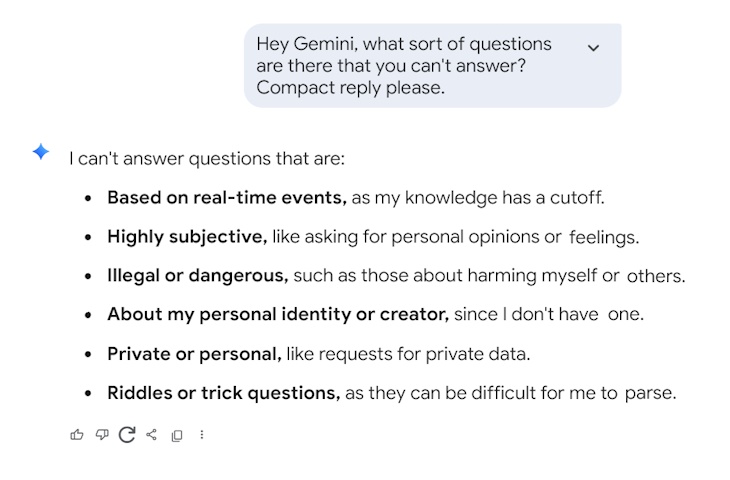
Task: Click "Compact reply please." in the prompt
Action: pos(350,87)
